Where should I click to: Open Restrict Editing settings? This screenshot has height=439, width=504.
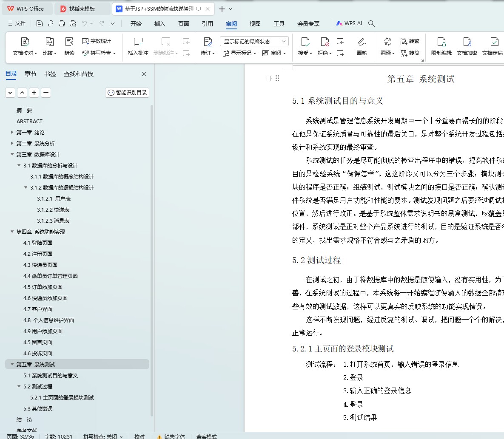click(441, 47)
